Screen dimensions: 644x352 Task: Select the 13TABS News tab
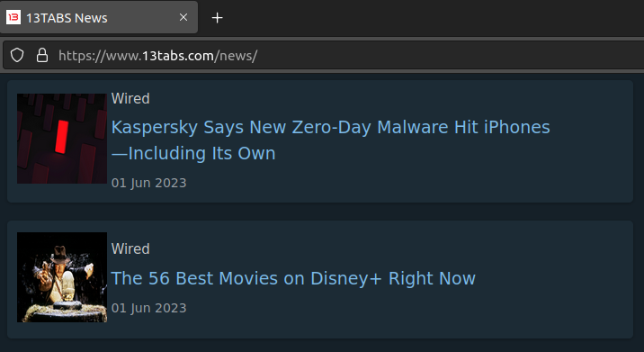(x=99, y=17)
